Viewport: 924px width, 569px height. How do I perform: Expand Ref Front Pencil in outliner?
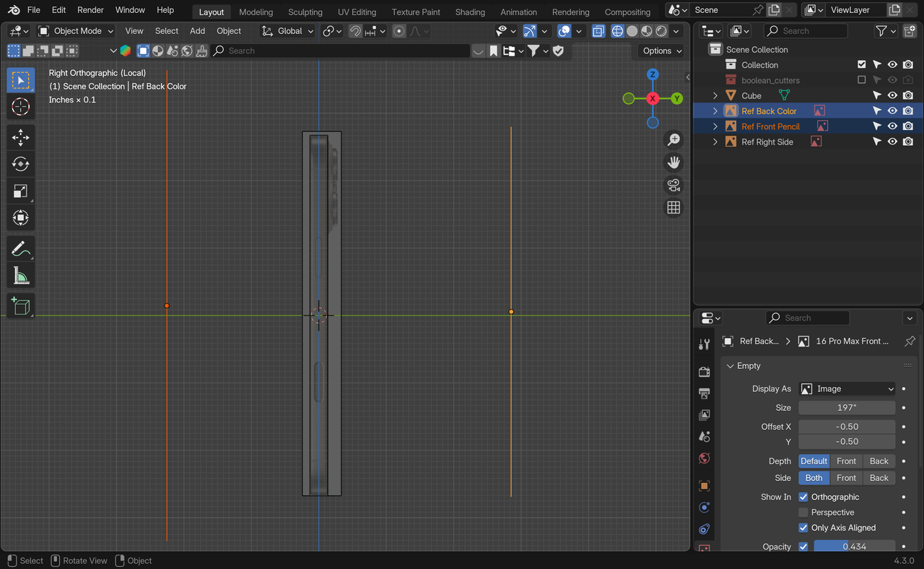(715, 126)
